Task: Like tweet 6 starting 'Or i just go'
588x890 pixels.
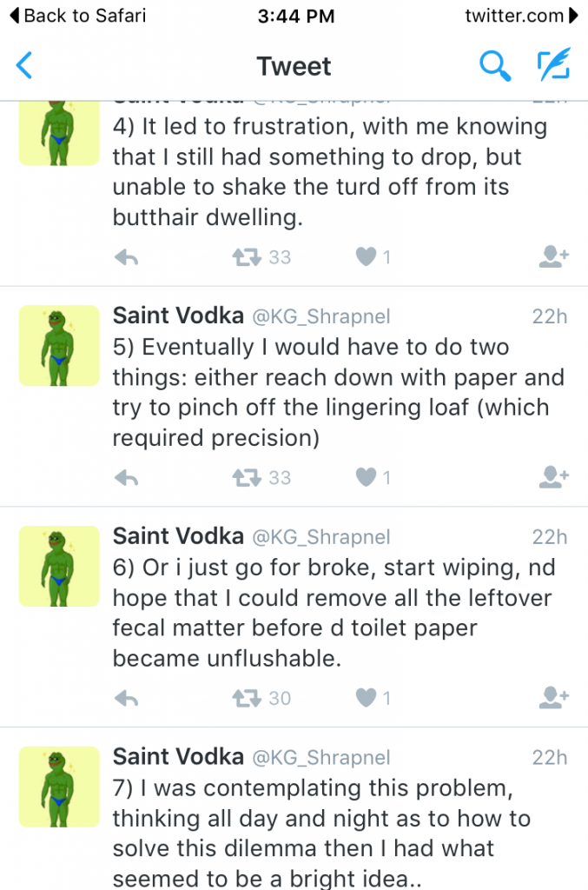Action: pos(367,698)
